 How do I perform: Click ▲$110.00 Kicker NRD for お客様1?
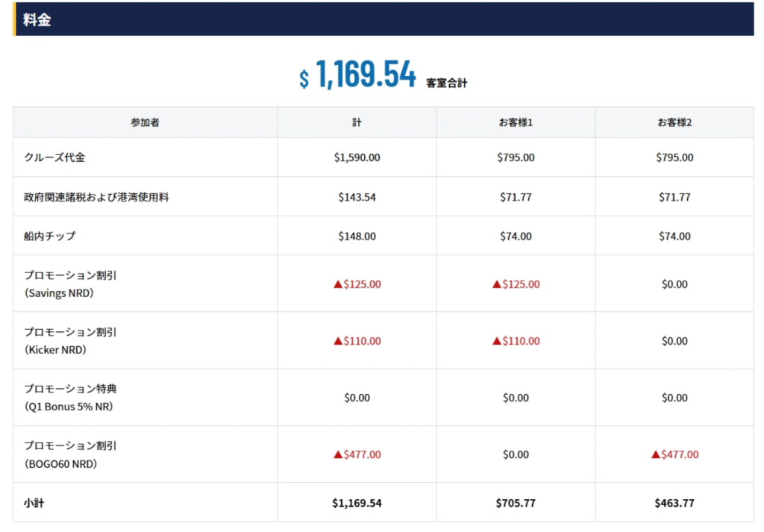point(516,341)
